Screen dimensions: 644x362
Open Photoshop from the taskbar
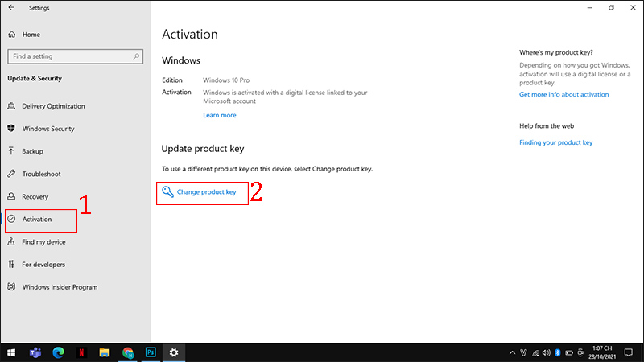[x=151, y=352]
